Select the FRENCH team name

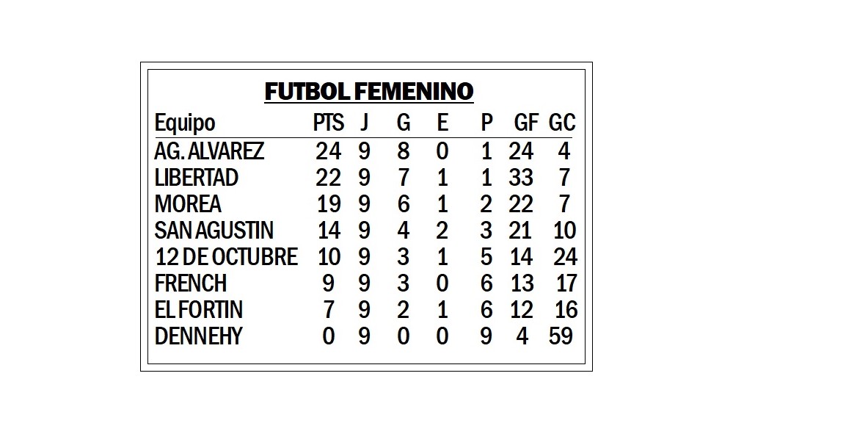pos(191,283)
